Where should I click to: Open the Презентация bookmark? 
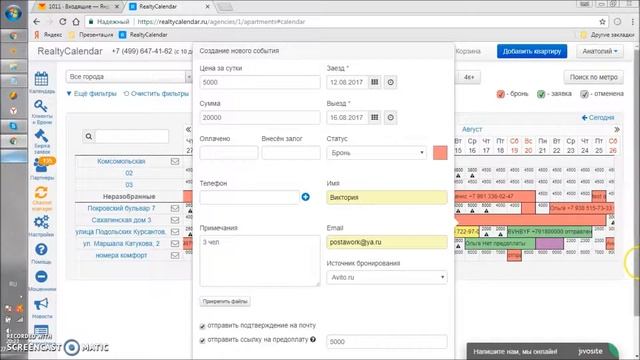pyautogui.click(x=91, y=35)
